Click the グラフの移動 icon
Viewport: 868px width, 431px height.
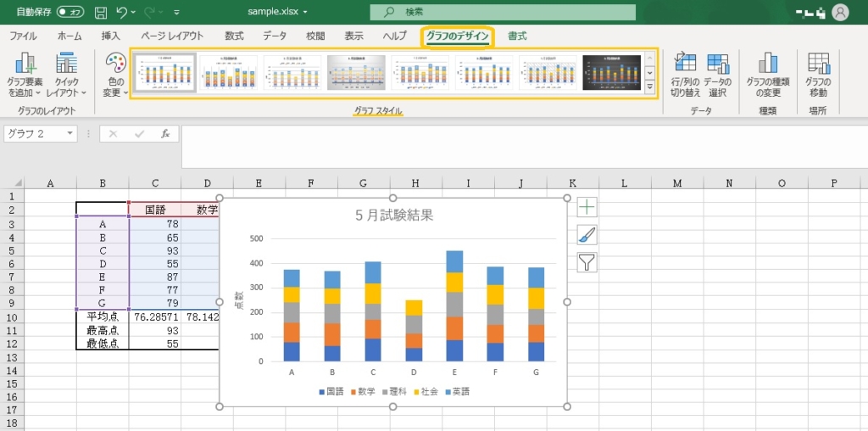[x=818, y=64]
